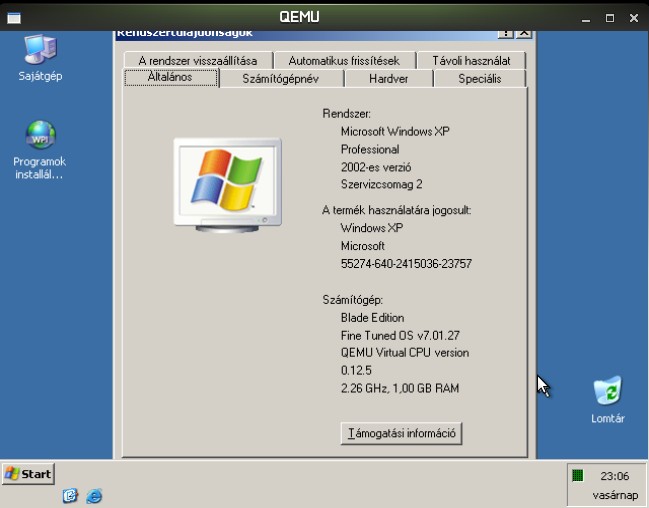Click the Rendszer: heading
Screen dimensions: 649x508
(x=346, y=113)
